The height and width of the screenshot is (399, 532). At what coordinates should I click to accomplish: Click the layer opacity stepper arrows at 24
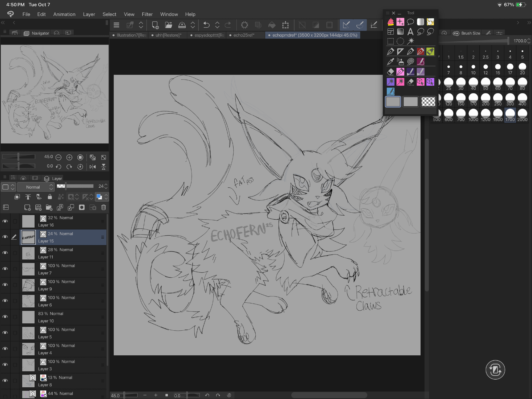106,186
